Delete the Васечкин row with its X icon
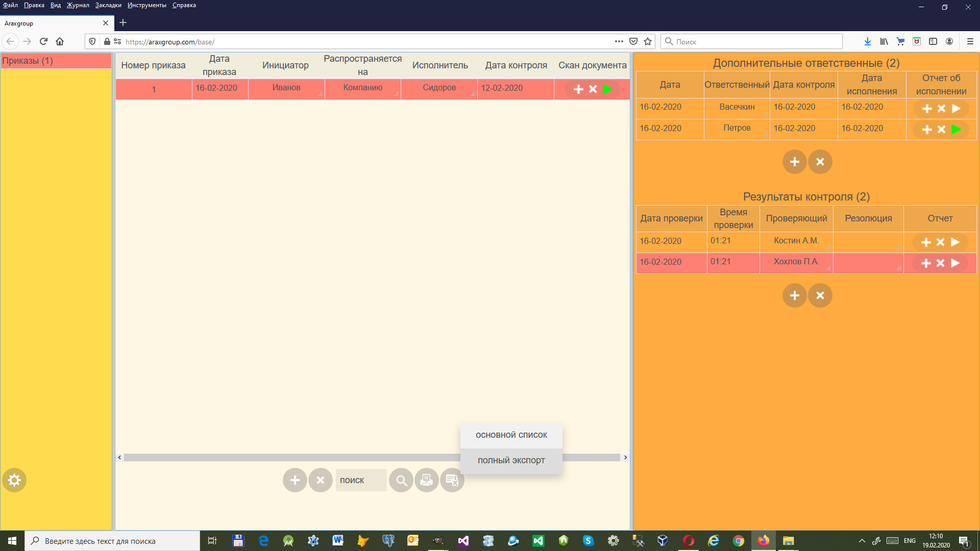The image size is (980, 551). 942,109
